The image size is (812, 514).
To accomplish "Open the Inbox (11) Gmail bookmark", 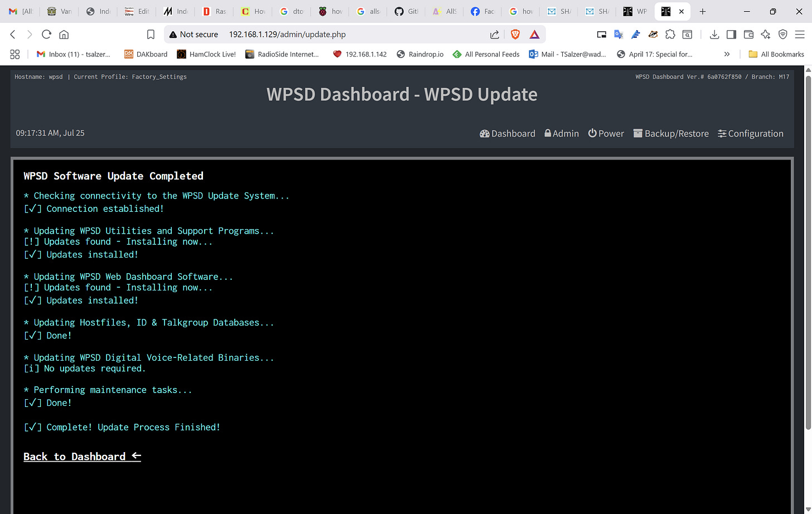I will tap(74, 54).
